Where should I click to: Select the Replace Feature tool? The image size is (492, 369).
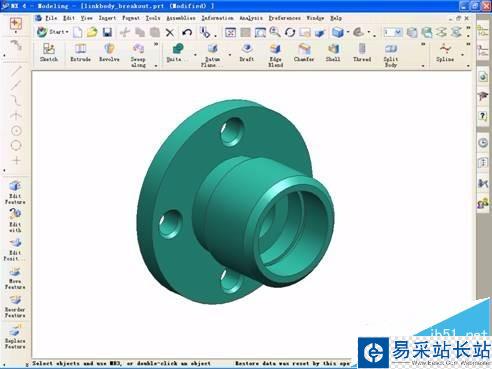point(15,337)
